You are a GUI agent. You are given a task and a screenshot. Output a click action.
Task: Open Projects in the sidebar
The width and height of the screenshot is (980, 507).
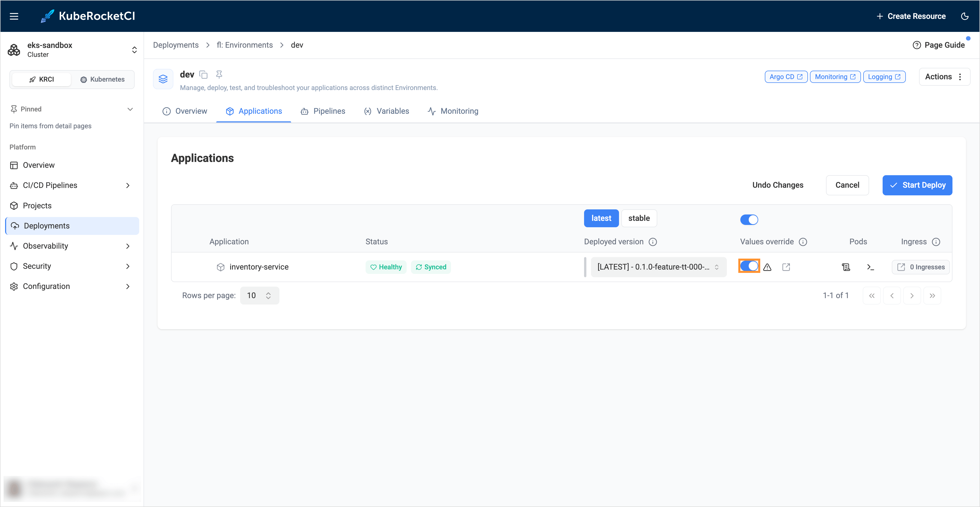tap(72, 206)
